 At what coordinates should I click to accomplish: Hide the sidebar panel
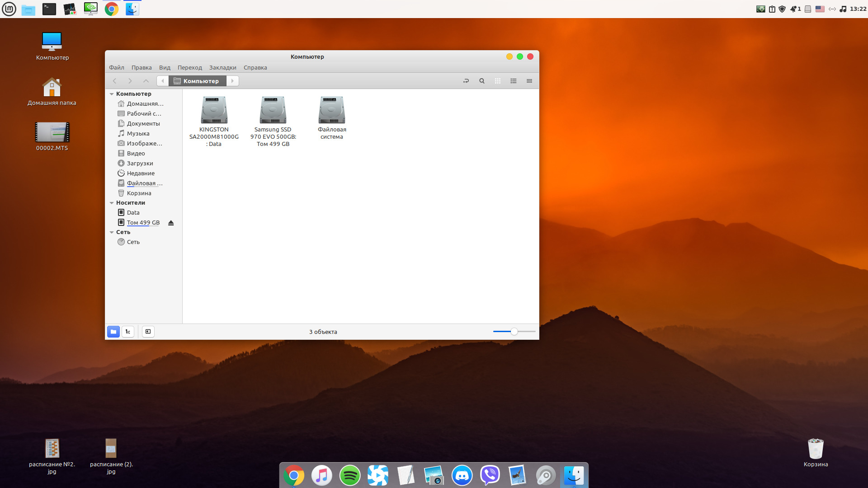tap(148, 332)
